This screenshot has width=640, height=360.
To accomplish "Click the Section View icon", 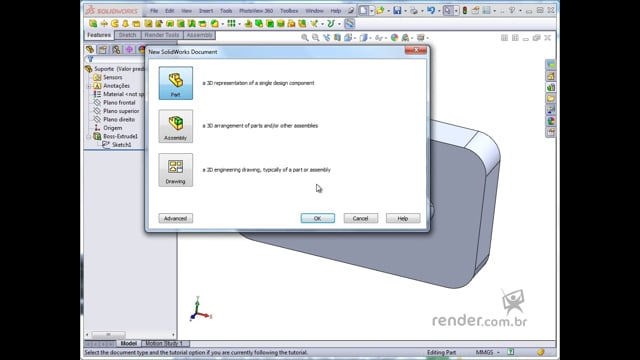I will pos(337,38).
